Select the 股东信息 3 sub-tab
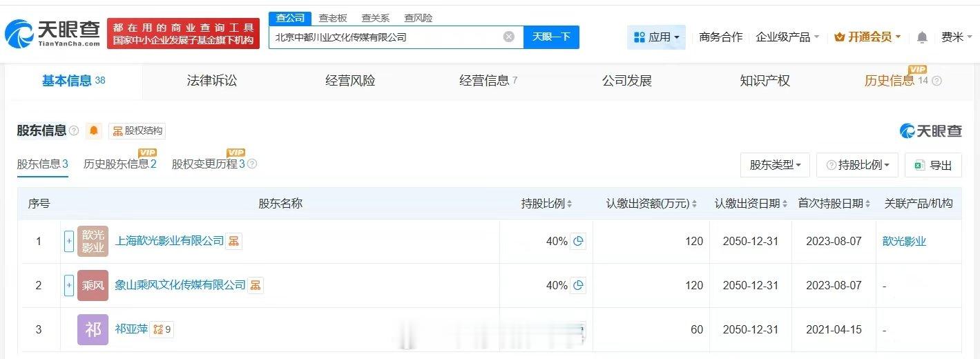This screenshot has width=980, height=359. 42,164
